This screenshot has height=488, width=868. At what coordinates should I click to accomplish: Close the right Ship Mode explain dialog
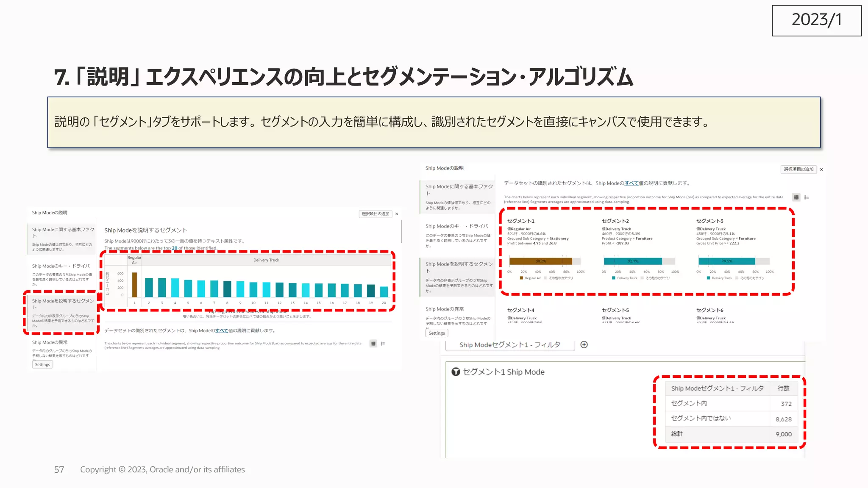tap(822, 169)
